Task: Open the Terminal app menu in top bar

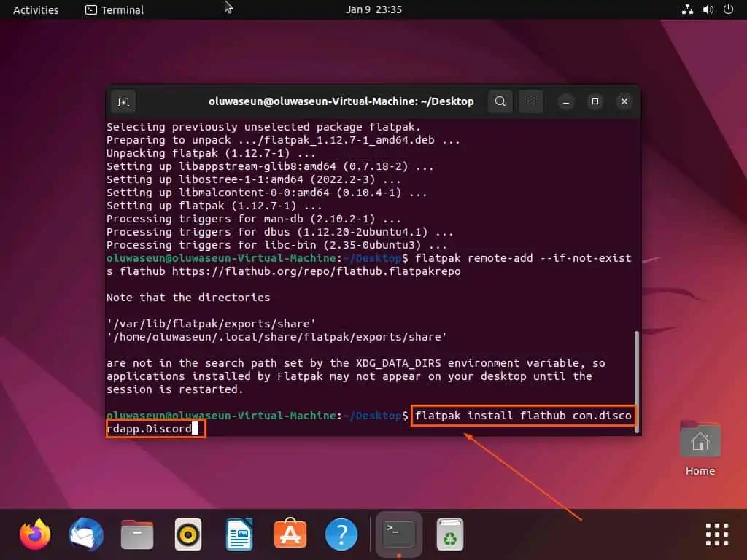Action: (x=115, y=9)
